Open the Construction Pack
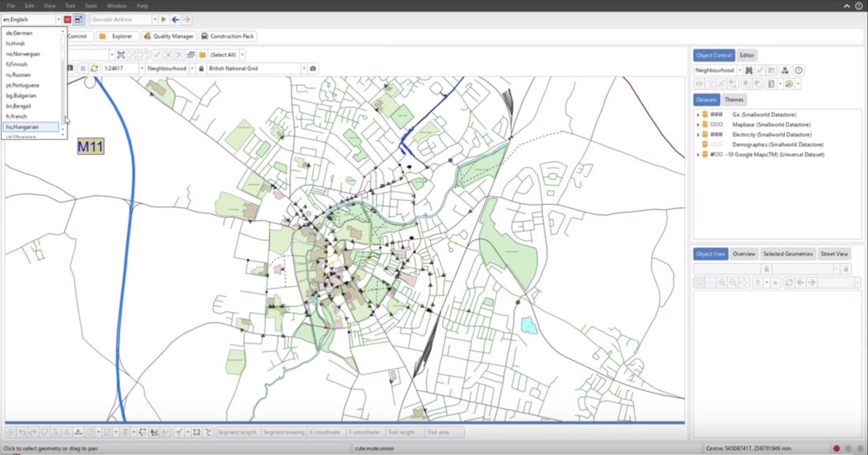Screen dimensions: 868x455 [x=227, y=36]
